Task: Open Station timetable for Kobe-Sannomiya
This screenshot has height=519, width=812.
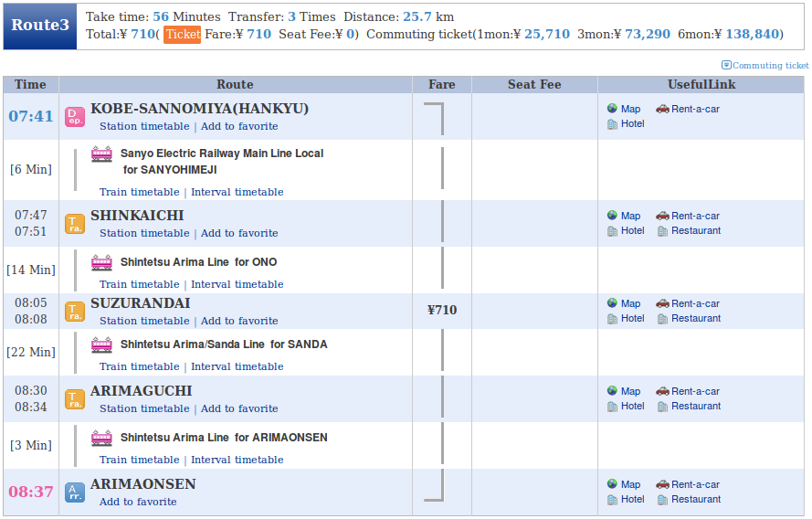Action: [x=144, y=126]
